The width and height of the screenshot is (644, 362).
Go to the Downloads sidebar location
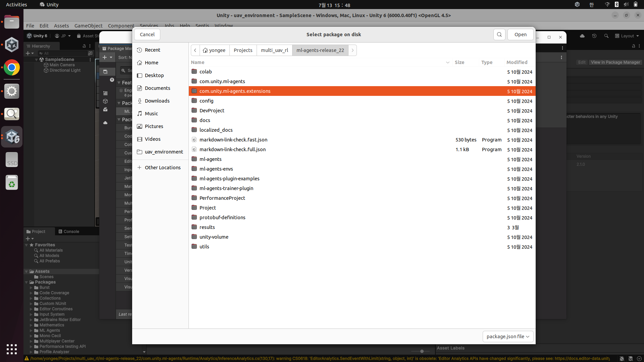(157, 101)
